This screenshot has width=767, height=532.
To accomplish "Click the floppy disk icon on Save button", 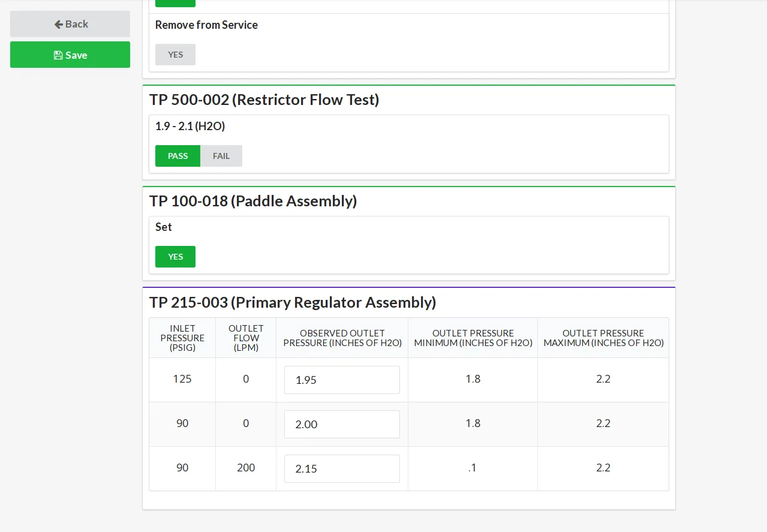I will [58, 55].
